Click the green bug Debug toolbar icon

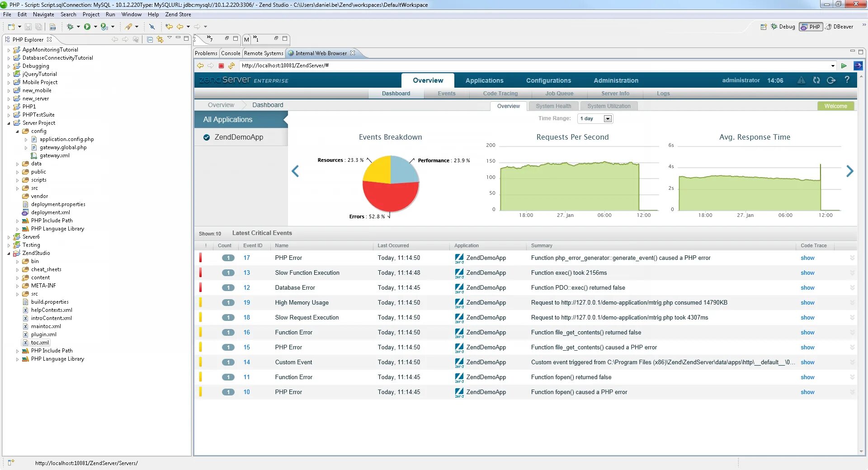[70, 27]
